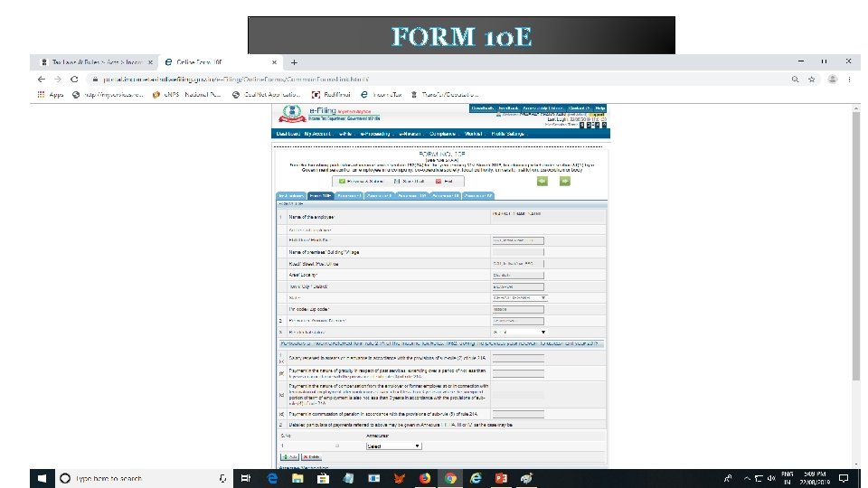868x488 pixels.
Task: Click Preview & Submit button
Action: [x=361, y=182]
